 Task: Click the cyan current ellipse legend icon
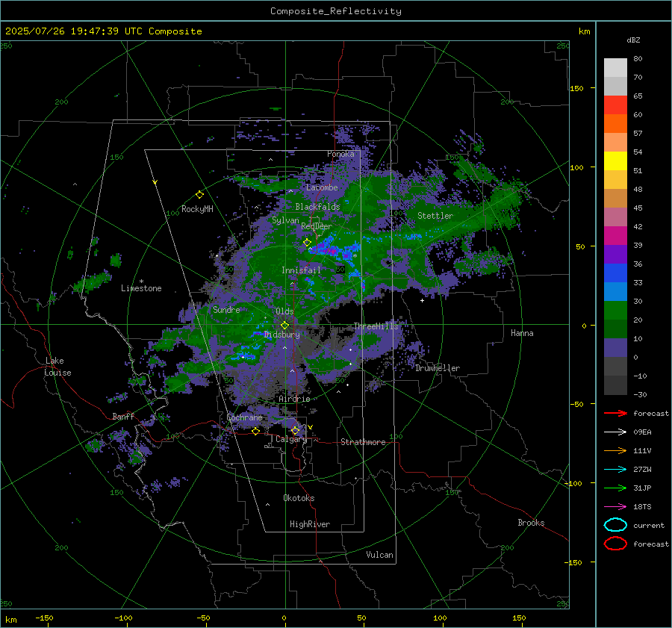pos(615,525)
